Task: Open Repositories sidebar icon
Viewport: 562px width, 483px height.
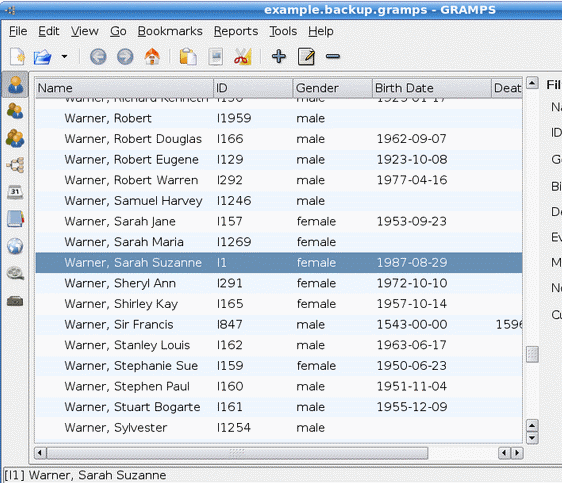Action: click(15, 301)
